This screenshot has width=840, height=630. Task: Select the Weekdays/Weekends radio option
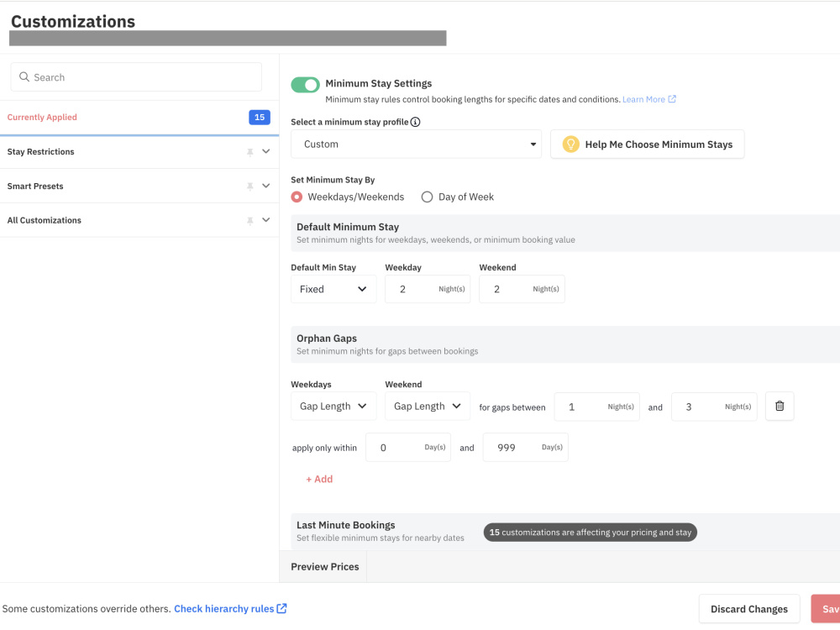[297, 197]
